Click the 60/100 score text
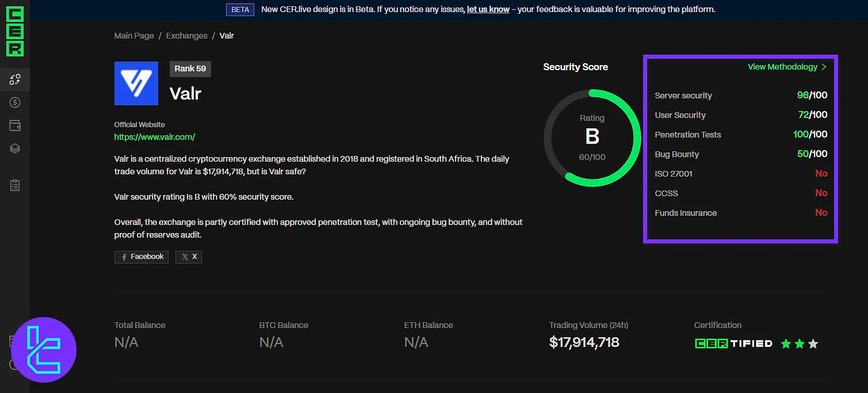The image size is (868, 393). 592,157
